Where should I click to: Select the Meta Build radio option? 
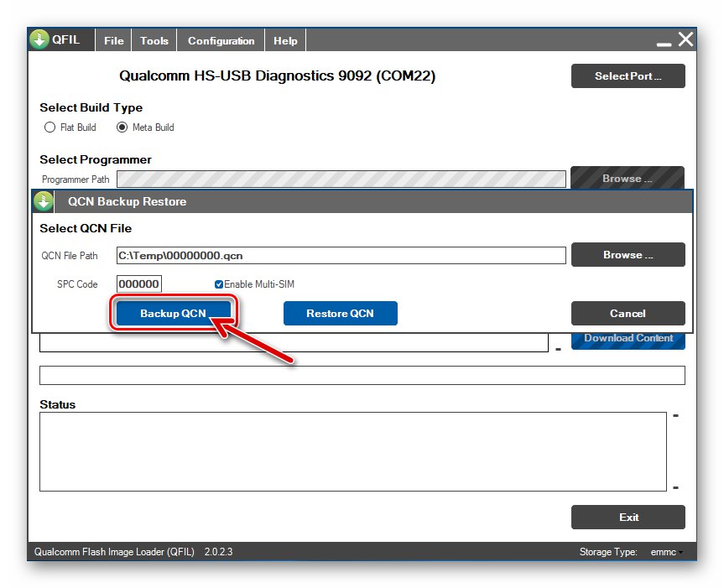point(145,127)
